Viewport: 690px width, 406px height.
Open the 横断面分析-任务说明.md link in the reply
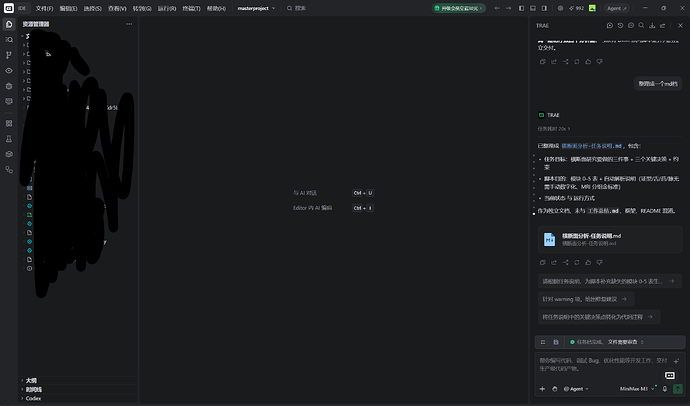[591, 146]
